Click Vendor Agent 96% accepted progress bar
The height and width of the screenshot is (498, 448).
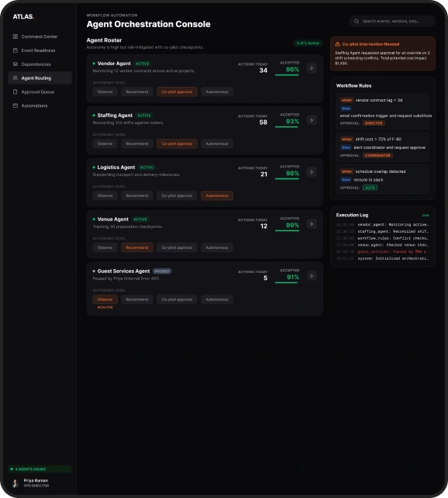(287, 75)
